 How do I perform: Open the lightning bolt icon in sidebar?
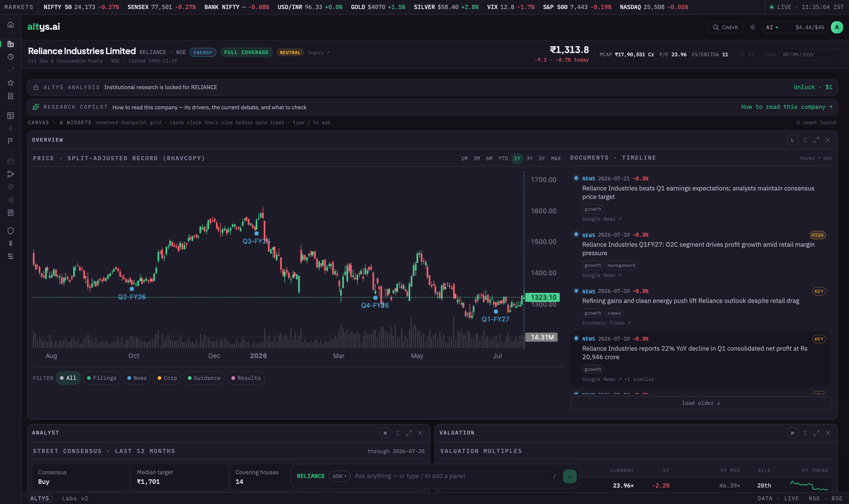[x=11, y=128]
